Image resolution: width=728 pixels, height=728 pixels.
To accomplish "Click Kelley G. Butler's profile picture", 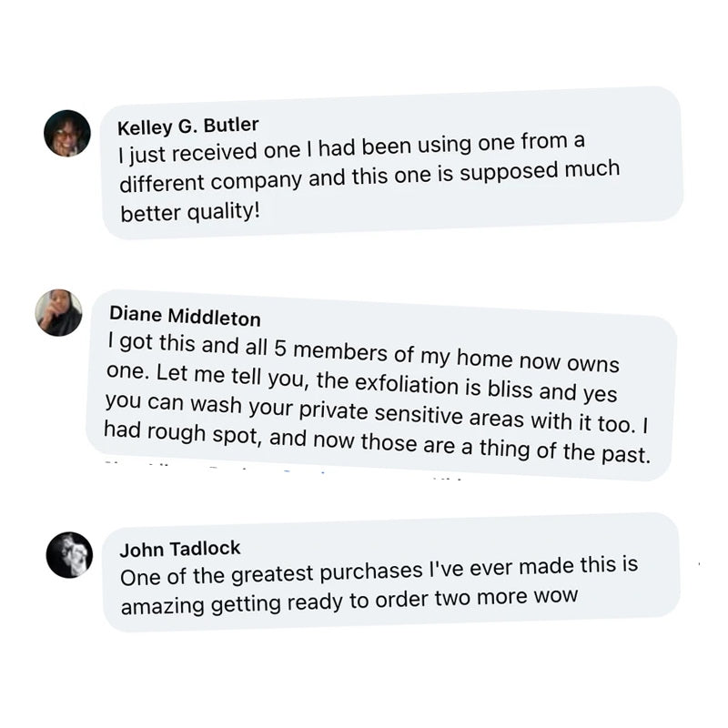I will [67, 133].
